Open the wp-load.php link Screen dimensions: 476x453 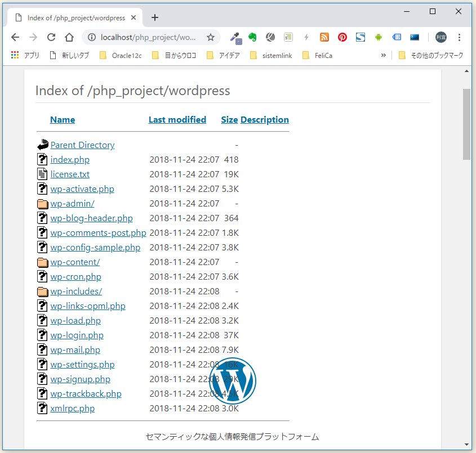tap(75, 321)
